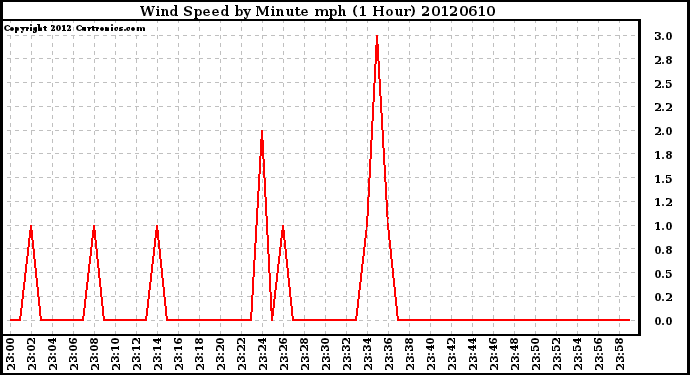The height and width of the screenshot is (375, 690).
Task: Click the 1.0 mph peak at 23:02
Action: tap(31, 227)
